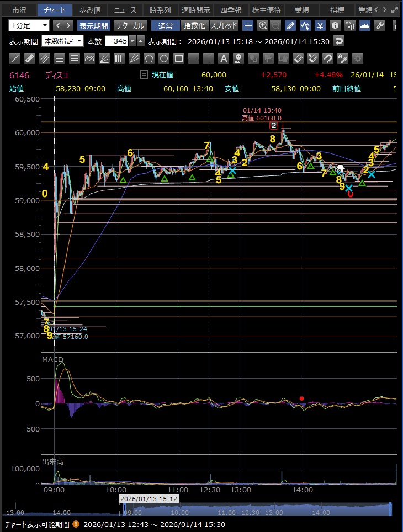Toggle the crosshair cursor button

pos(248,25)
